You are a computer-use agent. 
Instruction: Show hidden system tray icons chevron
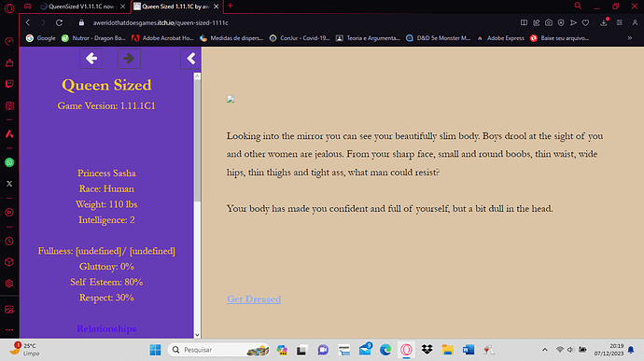tap(545, 350)
